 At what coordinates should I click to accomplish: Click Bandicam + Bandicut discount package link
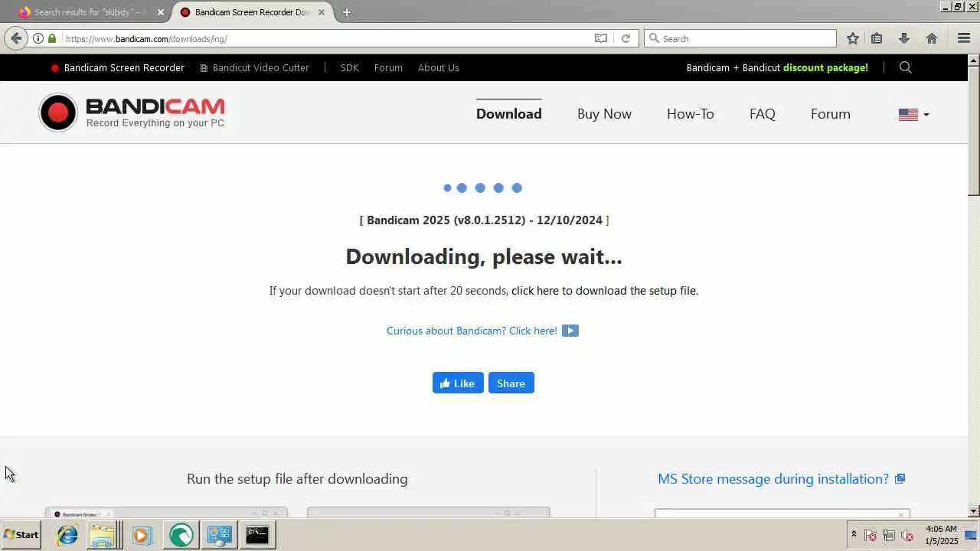777,67
